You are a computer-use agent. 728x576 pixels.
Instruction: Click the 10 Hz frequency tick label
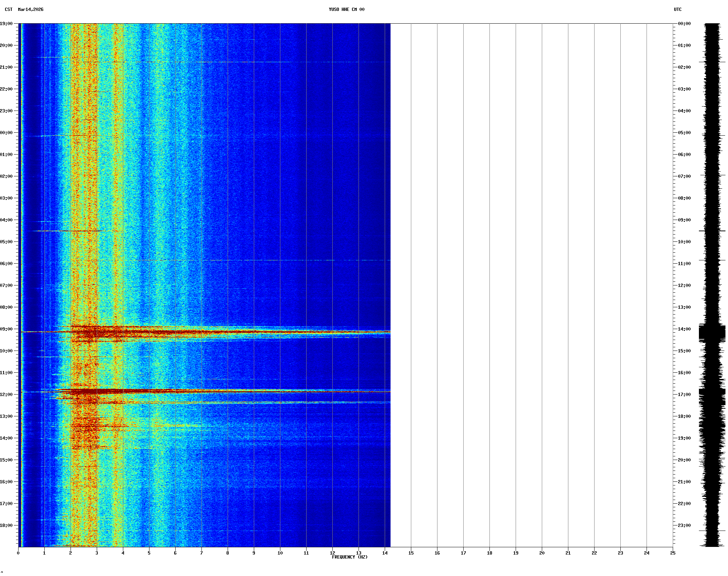tap(280, 553)
